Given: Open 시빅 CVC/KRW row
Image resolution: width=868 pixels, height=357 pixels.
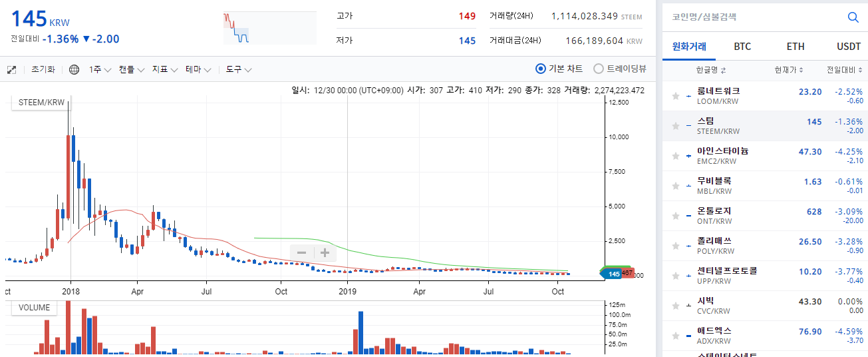Looking at the screenshot, I should (765, 306).
